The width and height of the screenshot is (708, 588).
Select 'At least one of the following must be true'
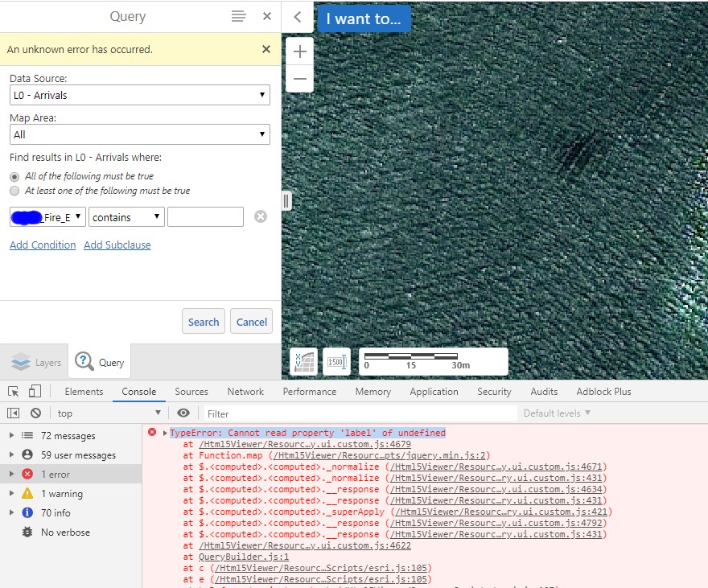14,191
